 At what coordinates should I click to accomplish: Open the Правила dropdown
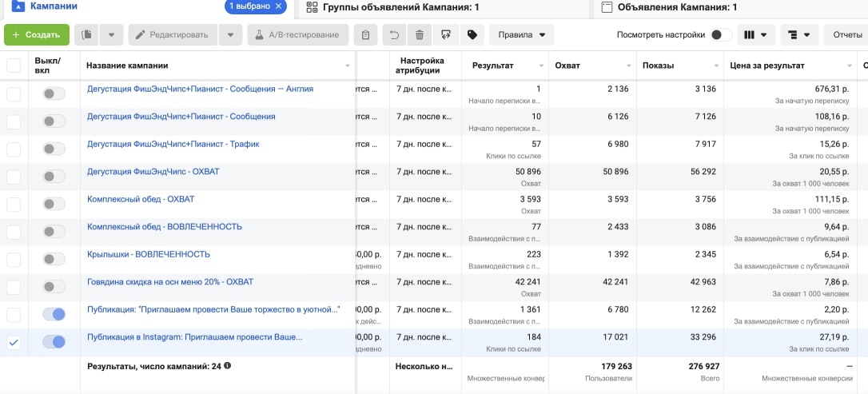pyautogui.click(x=521, y=35)
